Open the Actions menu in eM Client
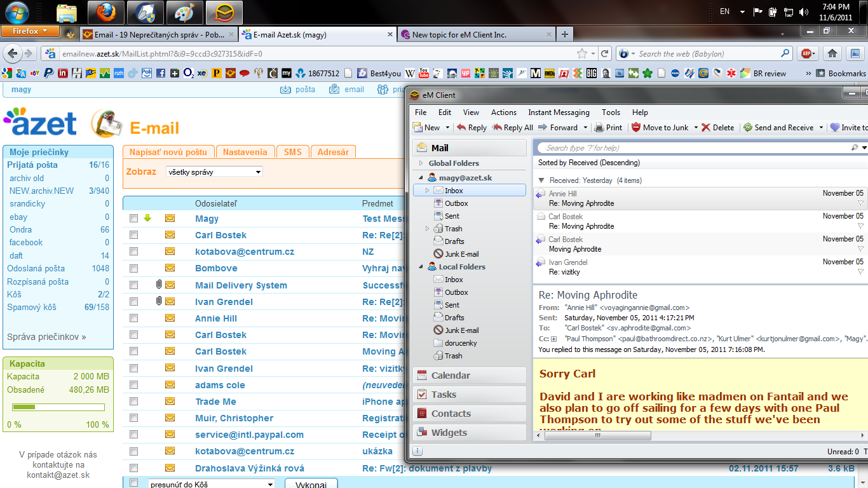 504,112
